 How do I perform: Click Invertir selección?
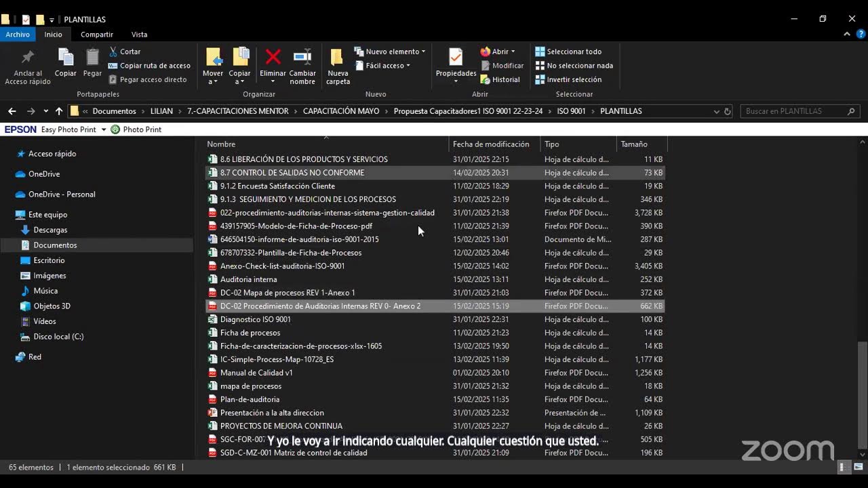coord(568,79)
